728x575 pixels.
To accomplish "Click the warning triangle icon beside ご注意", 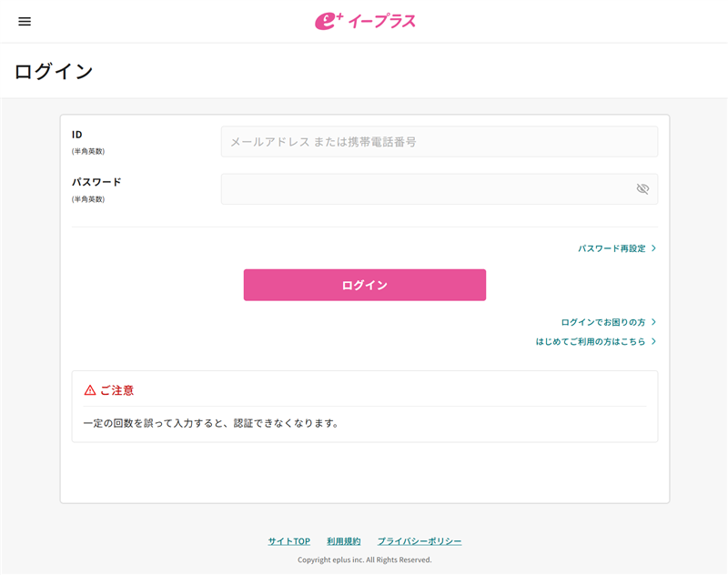I will [90, 390].
